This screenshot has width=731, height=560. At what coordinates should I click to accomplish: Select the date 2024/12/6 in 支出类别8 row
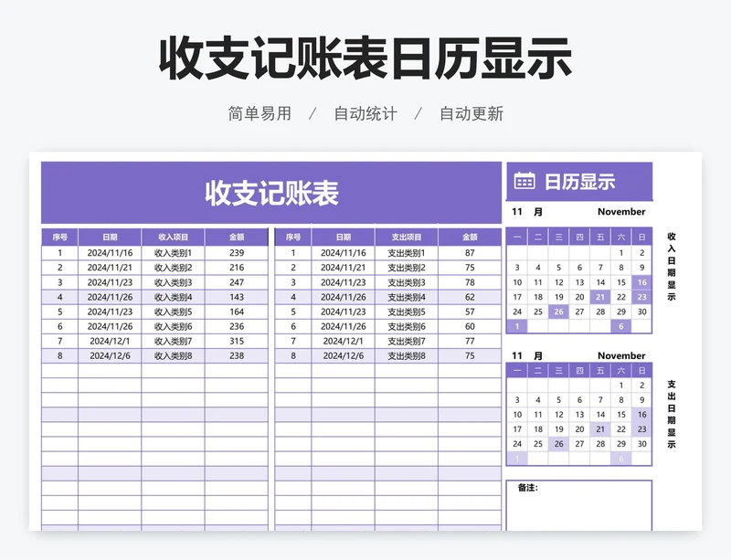pyautogui.click(x=344, y=355)
